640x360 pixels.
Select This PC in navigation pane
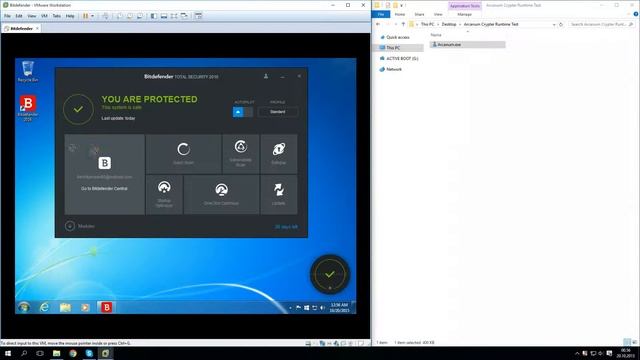[x=393, y=48]
